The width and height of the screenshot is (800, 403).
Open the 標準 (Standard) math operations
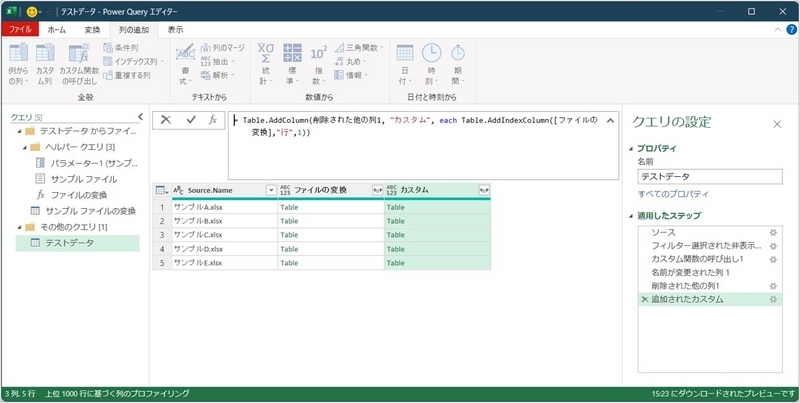click(x=292, y=63)
